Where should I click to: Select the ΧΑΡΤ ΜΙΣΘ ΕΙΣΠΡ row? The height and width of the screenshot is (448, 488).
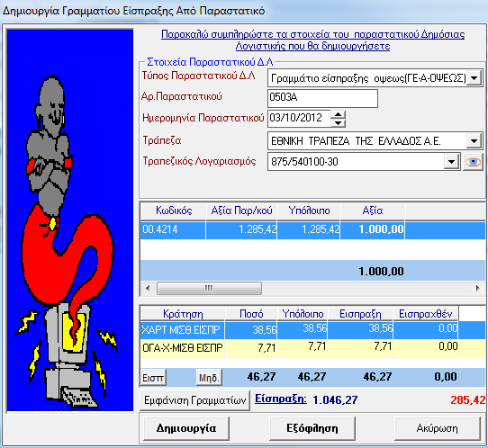coord(312,330)
